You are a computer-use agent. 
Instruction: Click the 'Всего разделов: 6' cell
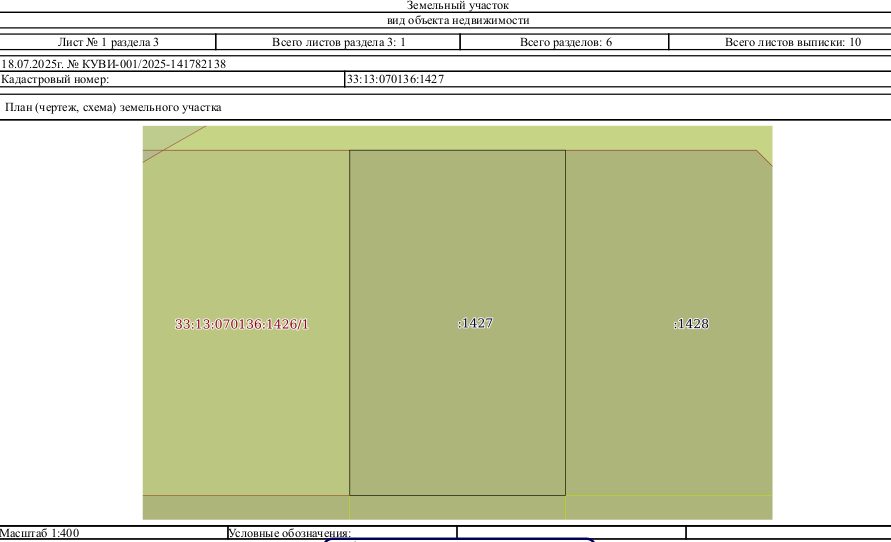click(x=565, y=42)
